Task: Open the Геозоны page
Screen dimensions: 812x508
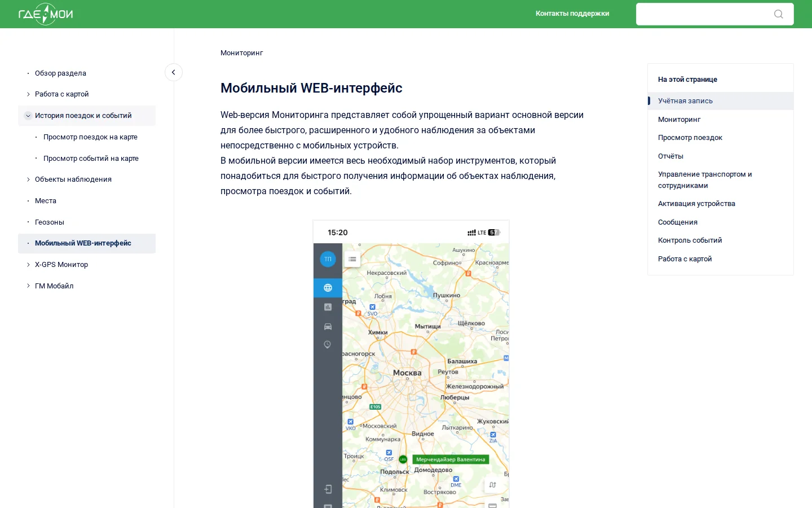Action: click(x=50, y=222)
